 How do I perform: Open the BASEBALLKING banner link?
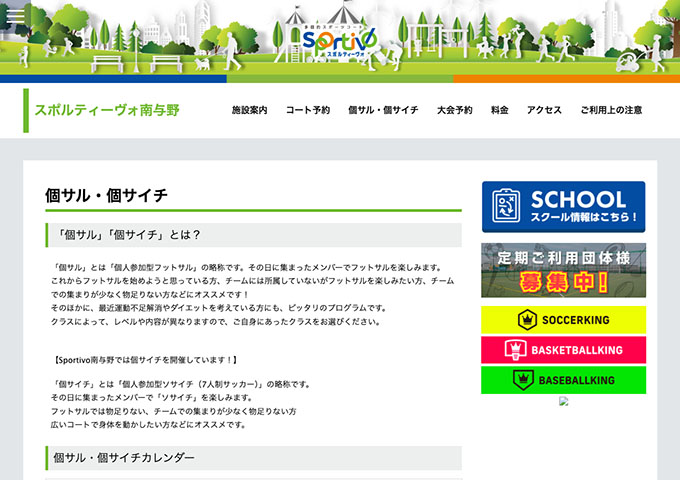click(x=563, y=380)
